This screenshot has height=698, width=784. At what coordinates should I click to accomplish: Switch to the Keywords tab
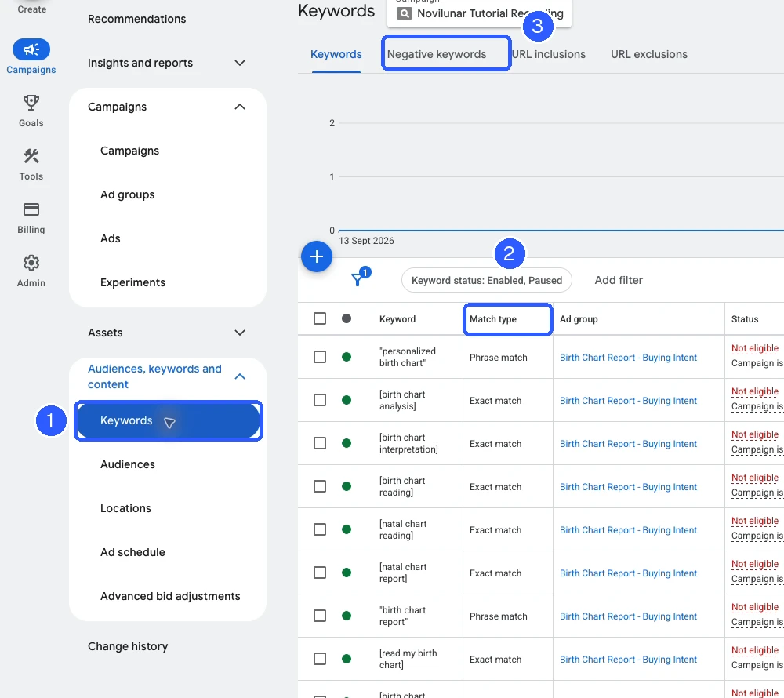pyautogui.click(x=336, y=54)
